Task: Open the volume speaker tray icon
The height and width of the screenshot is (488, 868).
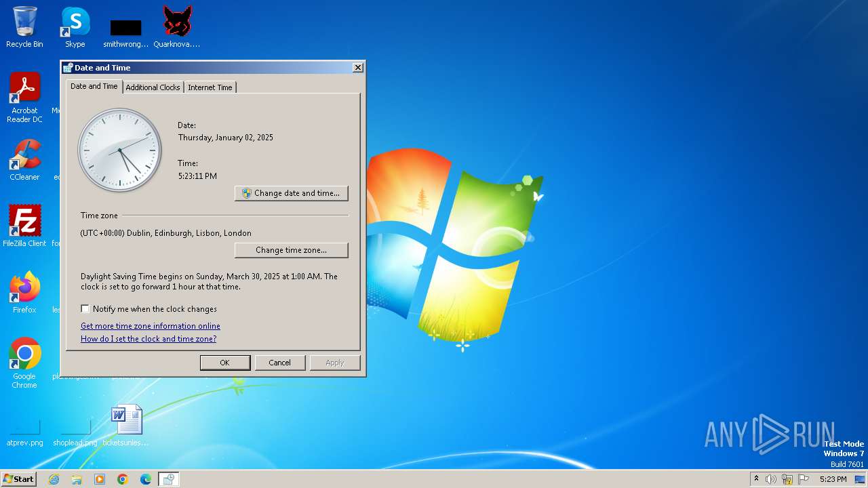Action: pos(771,479)
